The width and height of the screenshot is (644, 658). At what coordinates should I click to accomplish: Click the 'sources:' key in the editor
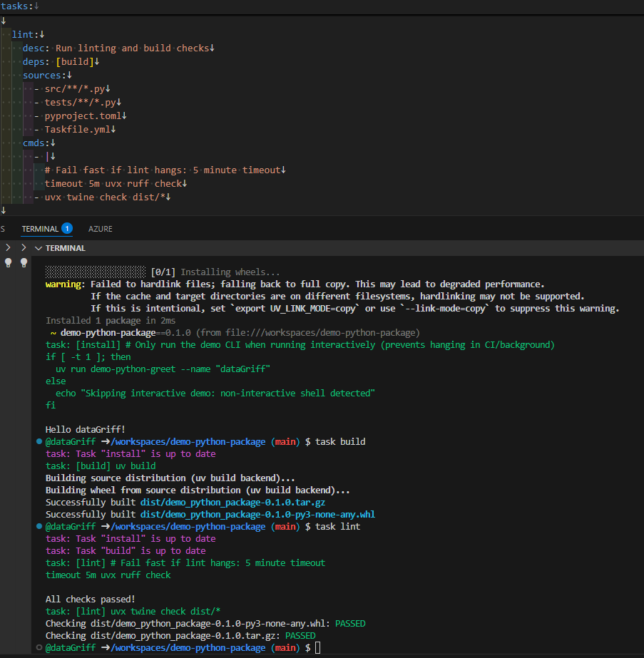coord(44,75)
